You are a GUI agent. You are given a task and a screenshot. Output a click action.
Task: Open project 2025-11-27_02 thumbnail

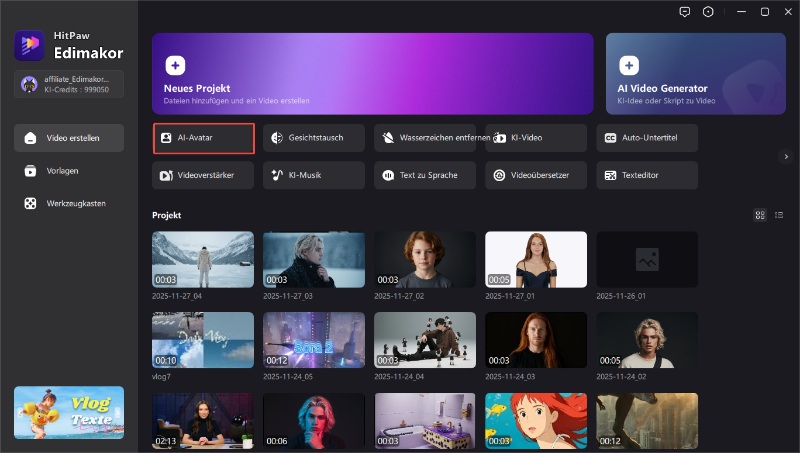point(425,260)
